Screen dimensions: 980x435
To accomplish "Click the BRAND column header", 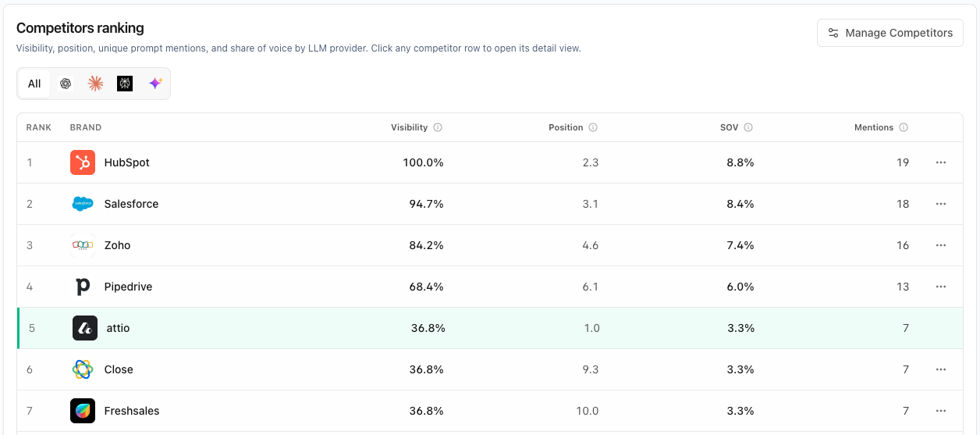I will tap(86, 127).
